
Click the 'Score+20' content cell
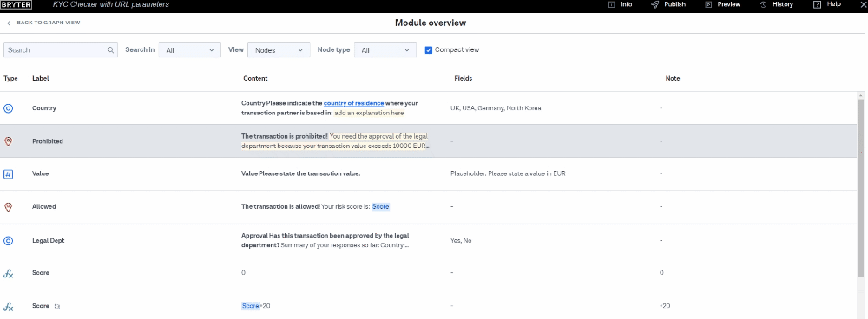(x=256, y=306)
